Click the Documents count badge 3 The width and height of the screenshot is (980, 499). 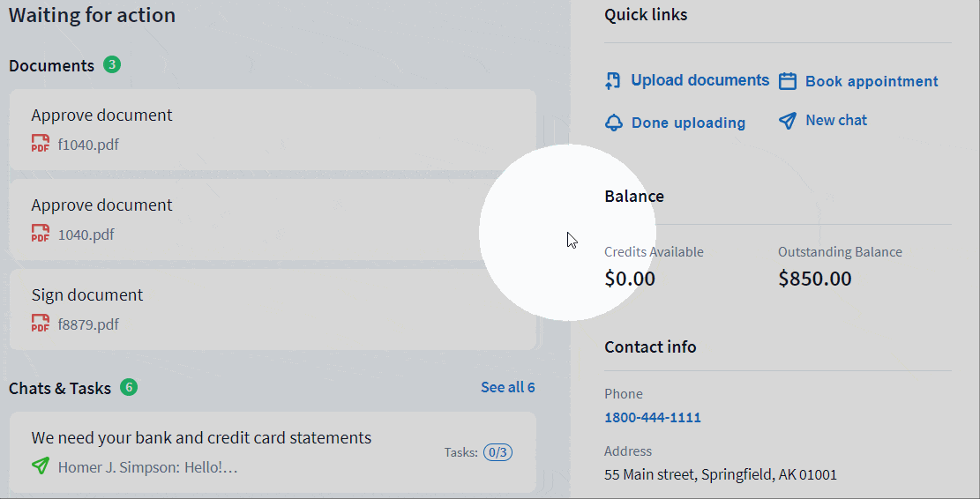[x=111, y=64]
